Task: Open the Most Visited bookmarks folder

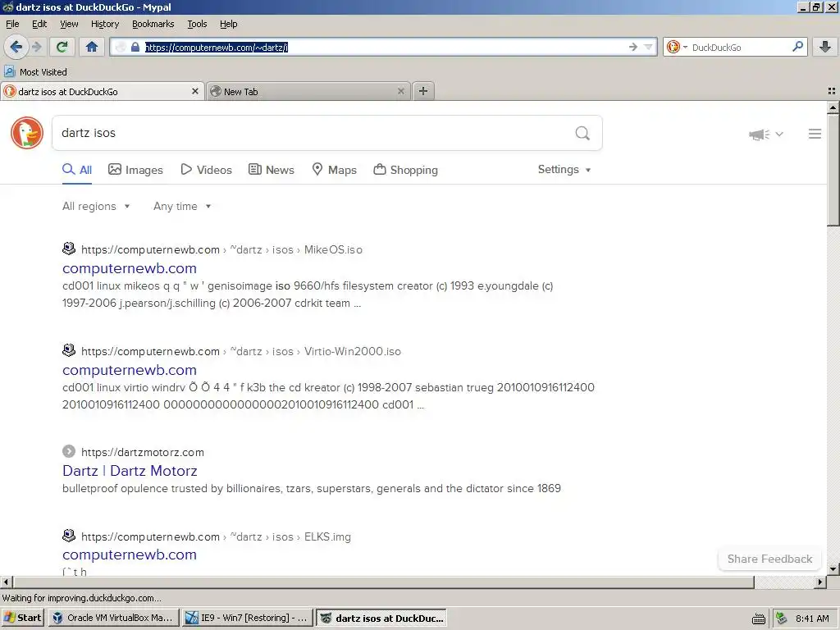Action: [x=35, y=72]
